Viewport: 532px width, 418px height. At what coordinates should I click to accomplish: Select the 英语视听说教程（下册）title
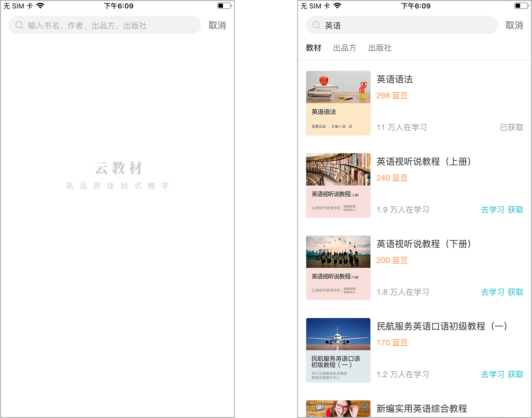pyautogui.click(x=424, y=244)
